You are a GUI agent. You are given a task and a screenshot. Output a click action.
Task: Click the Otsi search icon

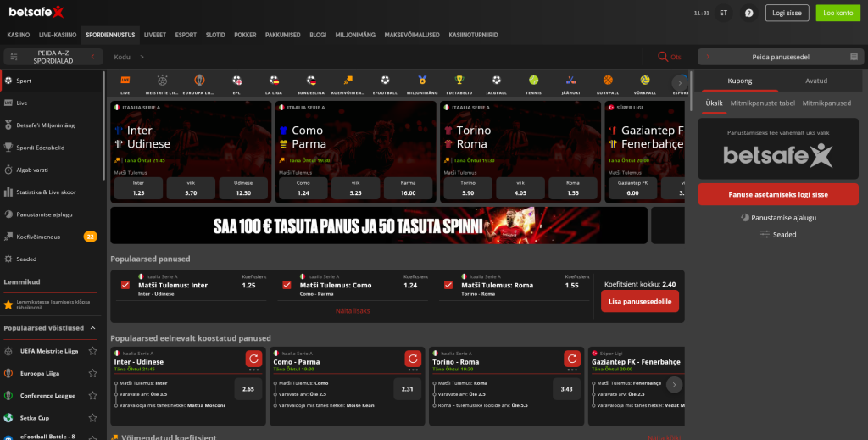click(662, 57)
